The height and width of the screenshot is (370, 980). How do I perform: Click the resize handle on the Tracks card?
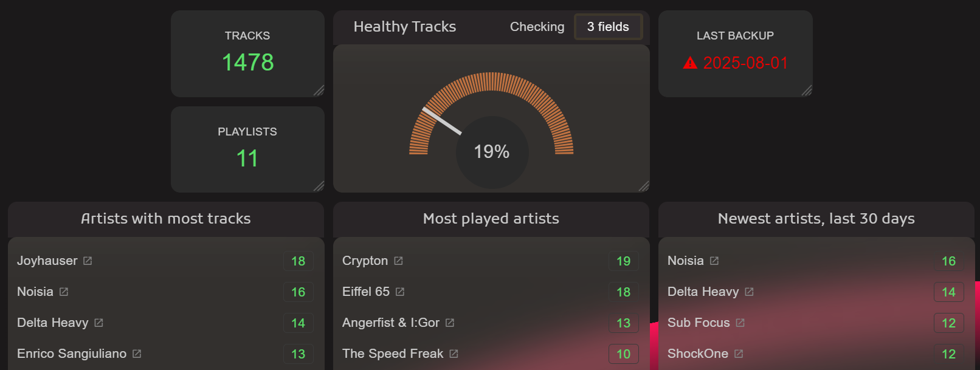pos(319,92)
